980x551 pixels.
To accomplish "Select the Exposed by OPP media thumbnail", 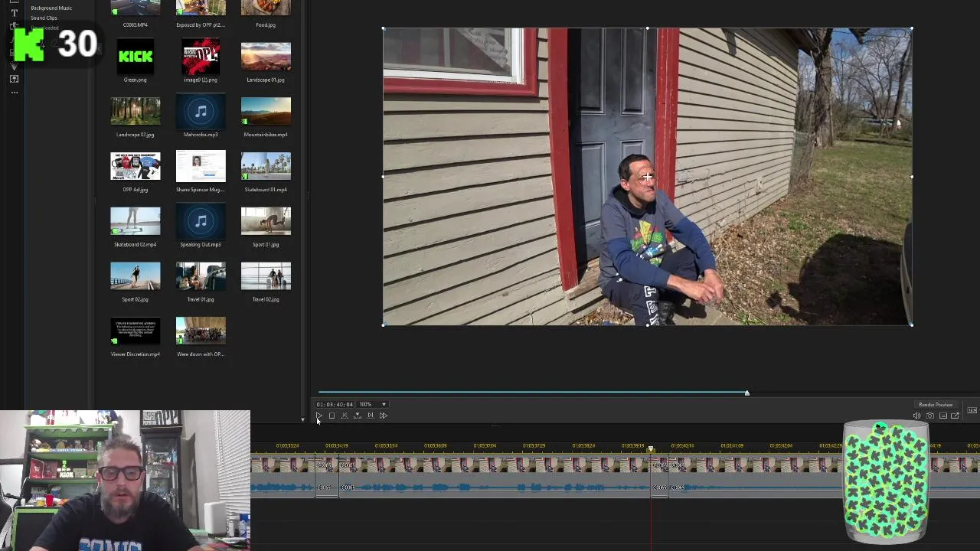I will 201,8.
